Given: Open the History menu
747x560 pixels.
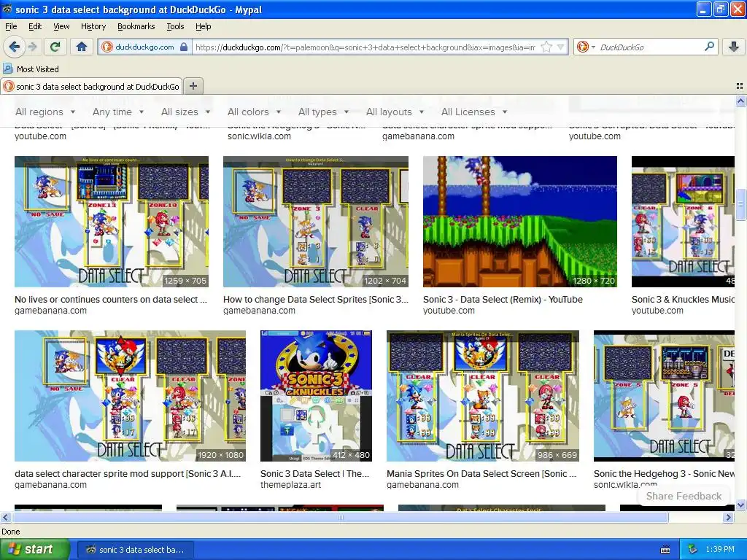Looking at the screenshot, I should (93, 26).
